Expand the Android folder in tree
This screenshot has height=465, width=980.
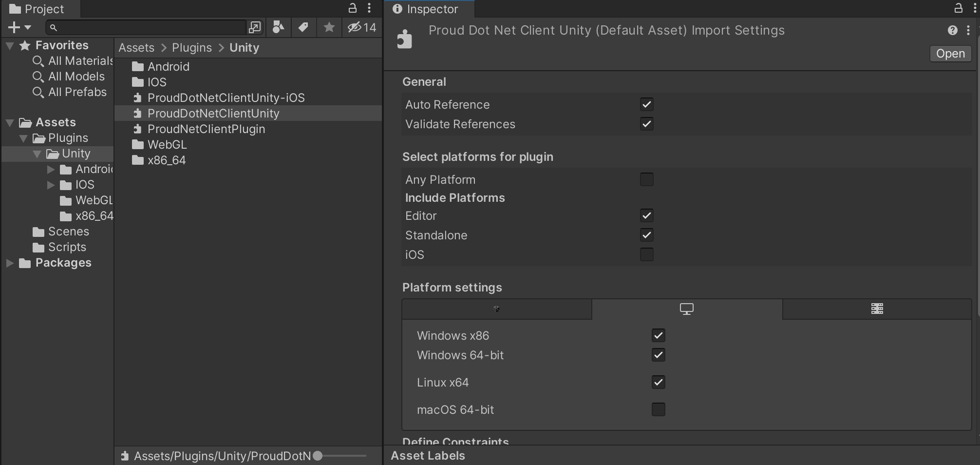(x=51, y=170)
